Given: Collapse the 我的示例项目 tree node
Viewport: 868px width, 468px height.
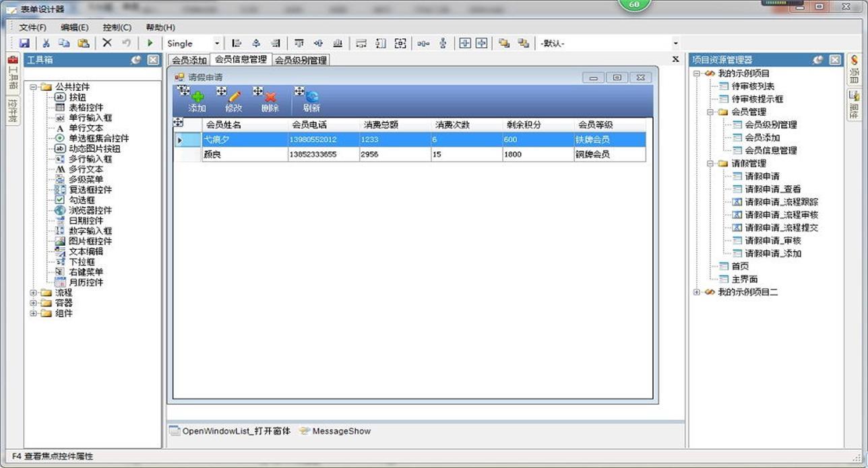Looking at the screenshot, I should tap(697, 73).
